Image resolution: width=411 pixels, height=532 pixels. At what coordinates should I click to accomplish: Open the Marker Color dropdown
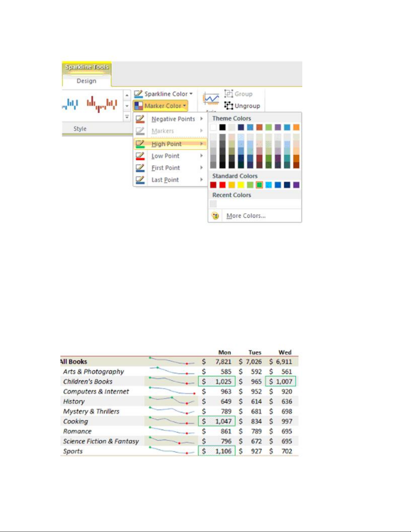pos(161,106)
